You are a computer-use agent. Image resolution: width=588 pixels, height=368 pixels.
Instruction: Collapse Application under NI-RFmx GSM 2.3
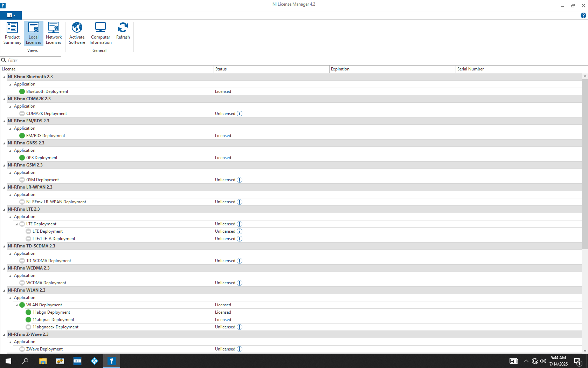click(x=11, y=173)
